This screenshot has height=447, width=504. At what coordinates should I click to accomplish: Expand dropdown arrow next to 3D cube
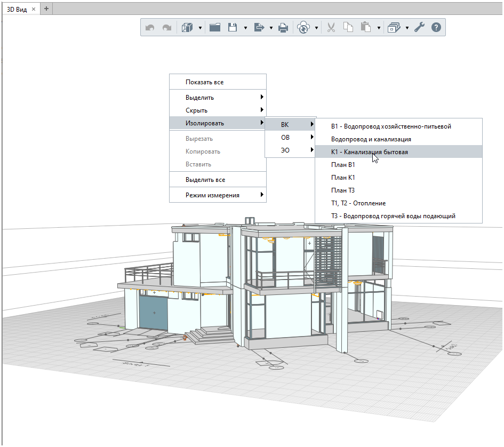click(200, 28)
